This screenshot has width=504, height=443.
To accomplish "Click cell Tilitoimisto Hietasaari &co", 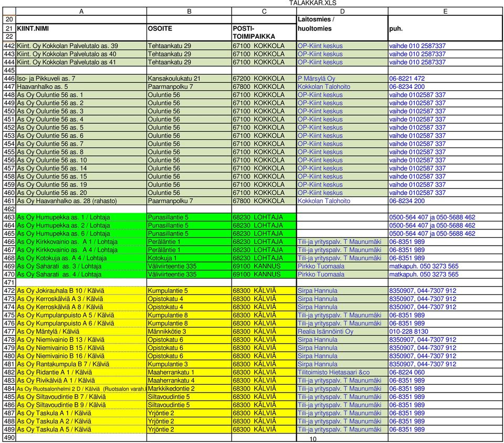I will (x=342, y=372).
